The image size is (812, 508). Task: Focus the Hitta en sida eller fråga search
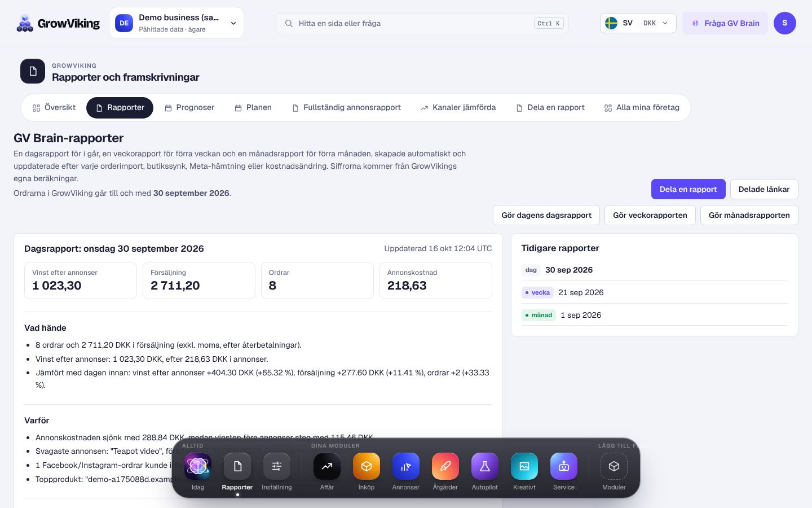pos(422,23)
